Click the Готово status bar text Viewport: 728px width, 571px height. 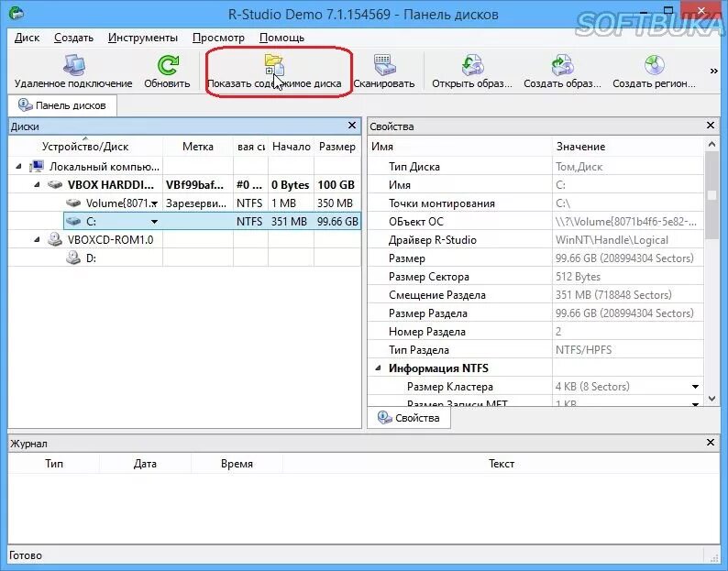point(26,555)
